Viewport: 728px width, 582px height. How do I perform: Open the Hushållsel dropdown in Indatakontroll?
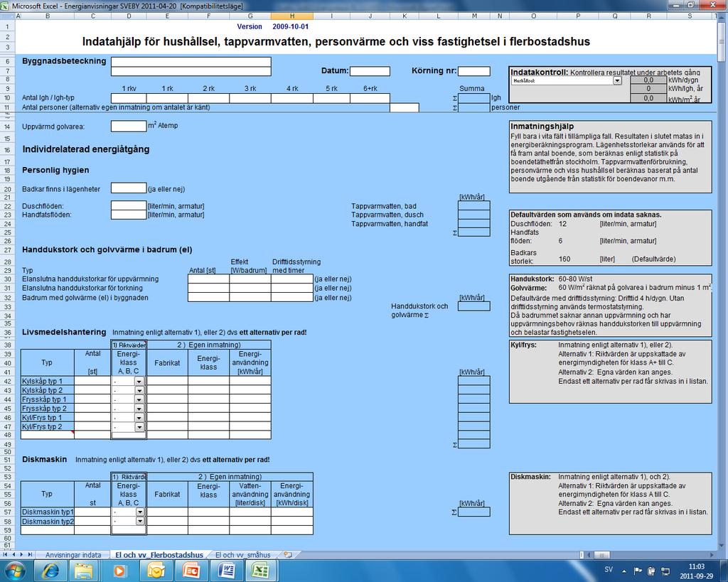pyautogui.click(x=617, y=81)
